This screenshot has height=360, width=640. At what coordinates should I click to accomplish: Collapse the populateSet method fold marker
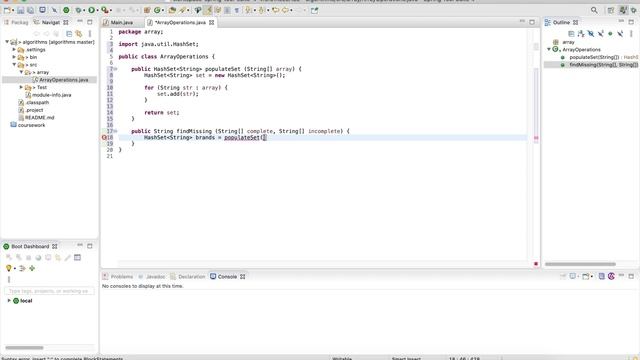pyautogui.click(x=116, y=69)
